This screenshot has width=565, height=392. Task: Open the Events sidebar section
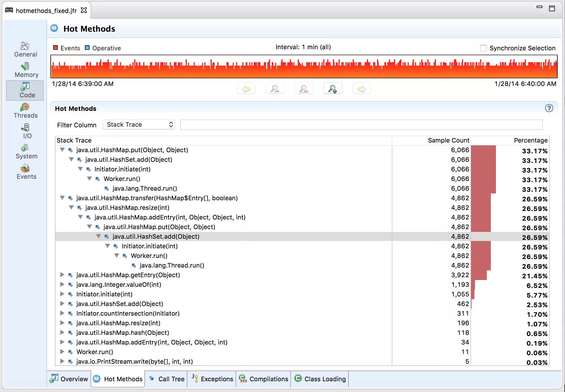coord(25,172)
